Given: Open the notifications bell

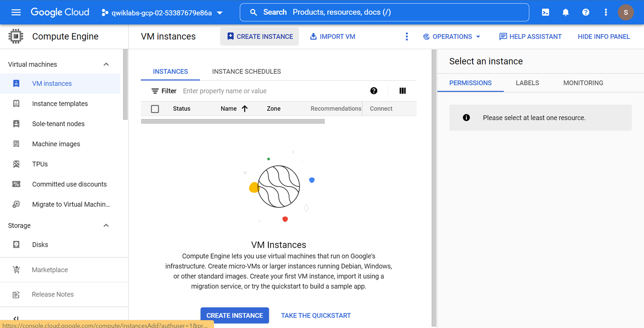Looking at the screenshot, I should tap(566, 13).
